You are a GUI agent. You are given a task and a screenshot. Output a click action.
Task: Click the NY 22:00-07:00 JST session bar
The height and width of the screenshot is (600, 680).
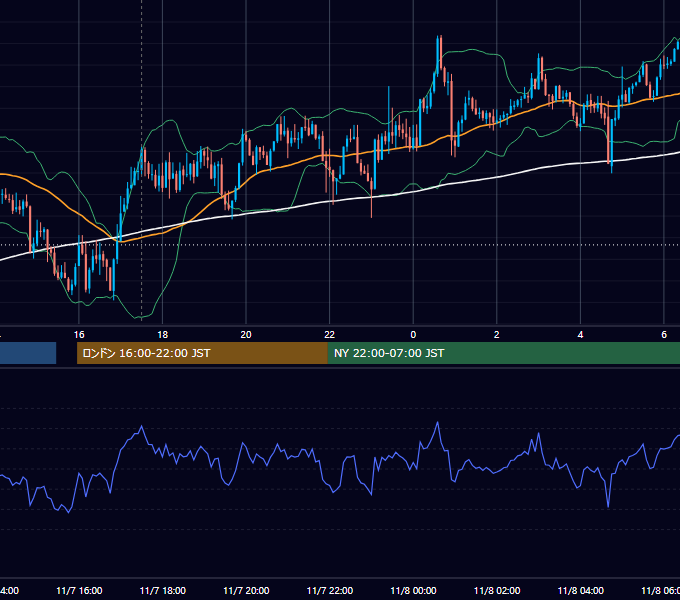503,353
